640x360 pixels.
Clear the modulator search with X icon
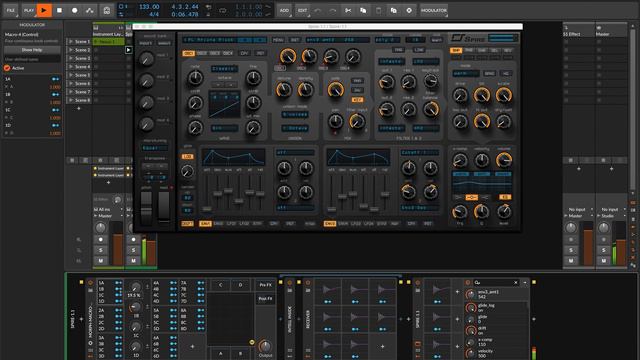[x=516, y=282]
